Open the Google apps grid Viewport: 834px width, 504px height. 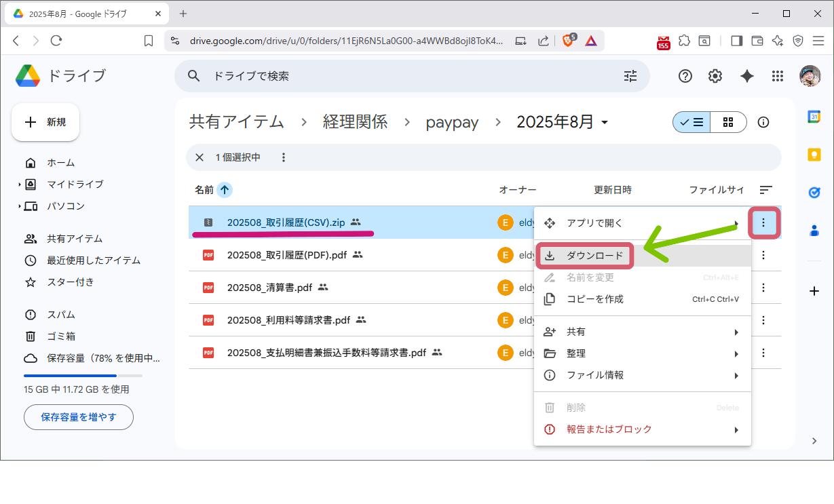point(778,76)
